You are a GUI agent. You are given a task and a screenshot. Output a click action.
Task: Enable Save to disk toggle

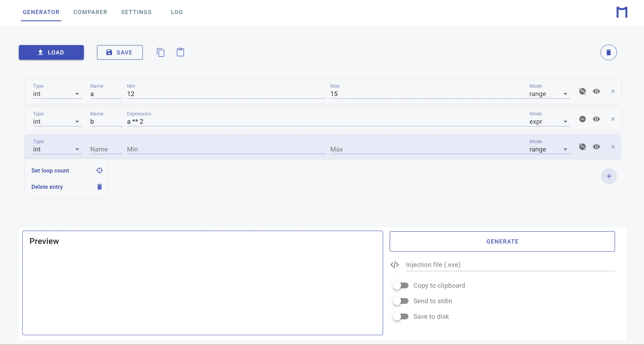[x=400, y=316]
